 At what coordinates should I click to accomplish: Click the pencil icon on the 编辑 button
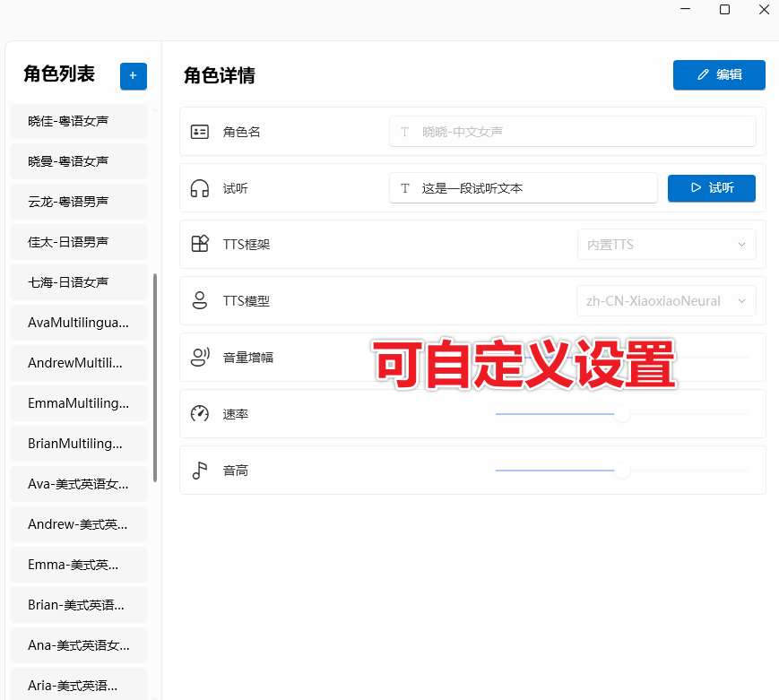point(702,74)
